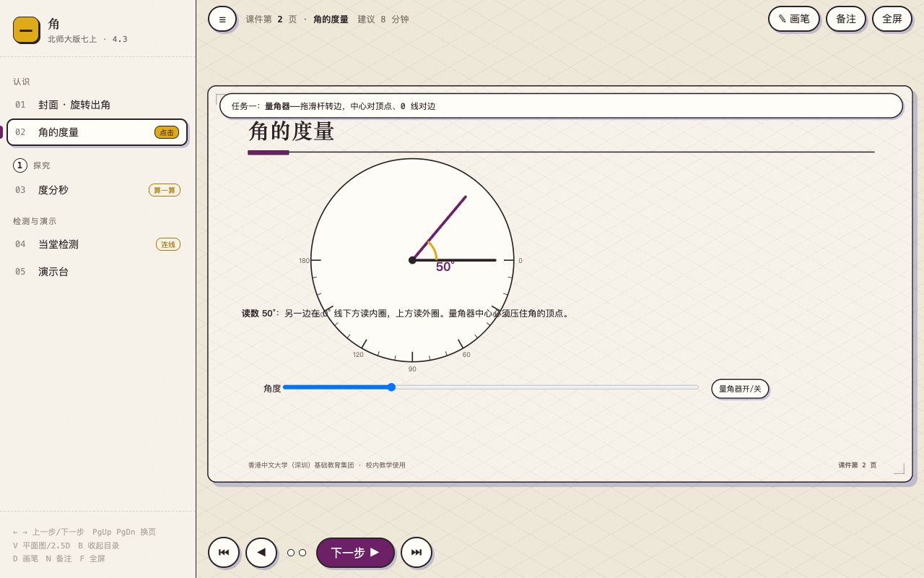Click the protractor 120 degree mark label
This screenshot has width=924, height=578.
coord(358,355)
